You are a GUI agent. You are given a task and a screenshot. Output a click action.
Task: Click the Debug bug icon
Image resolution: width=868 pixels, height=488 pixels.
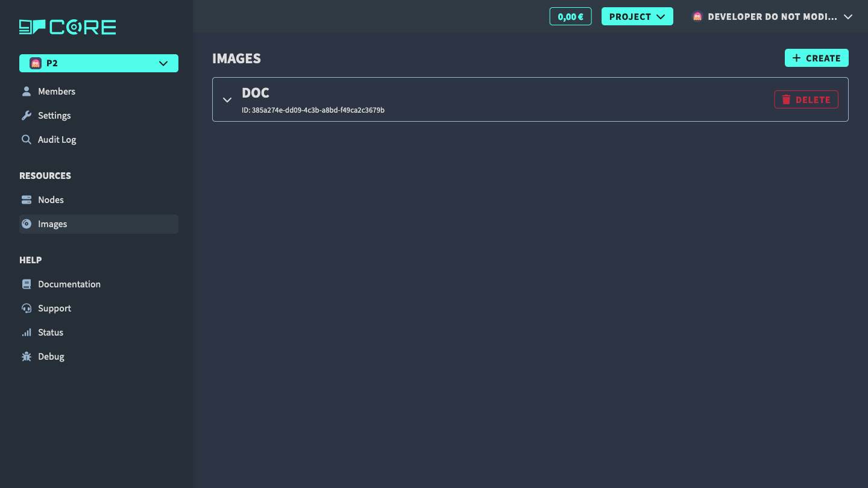(27, 357)
